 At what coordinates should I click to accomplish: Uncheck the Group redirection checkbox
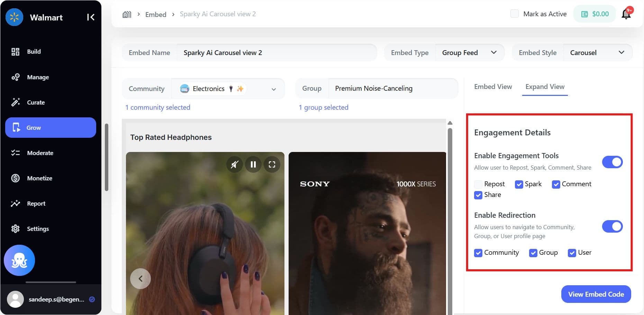pyautogui.click(x=533, y=253)
